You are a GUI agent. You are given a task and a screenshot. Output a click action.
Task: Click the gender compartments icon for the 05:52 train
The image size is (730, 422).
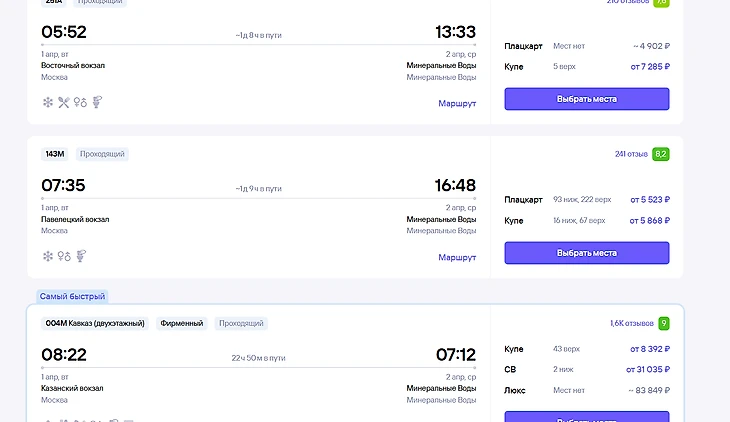pyautogui.click(x=80, y=102)
